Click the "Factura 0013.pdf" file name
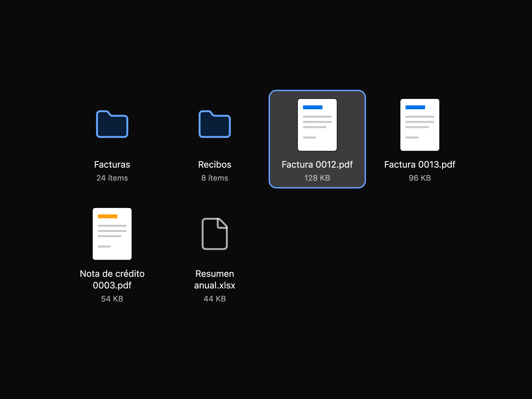This screenshot has height=399, width=532. (420, 164)
